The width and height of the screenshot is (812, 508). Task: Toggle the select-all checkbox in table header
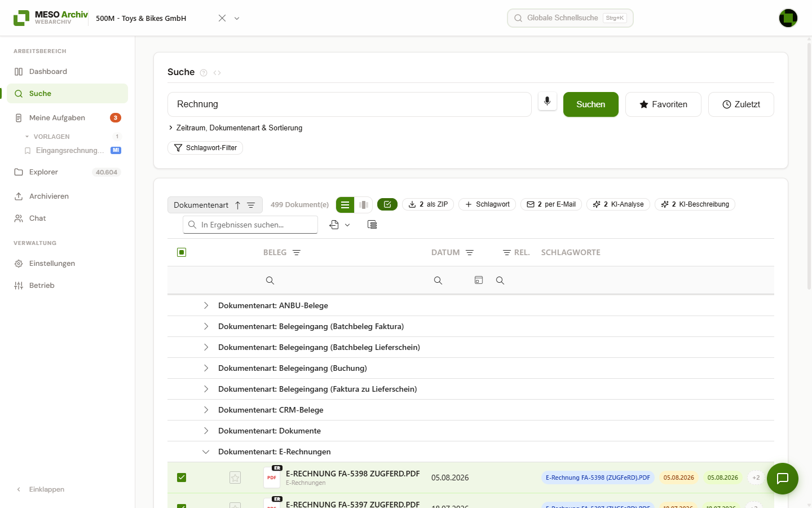pyautogui.click(x=182, y=252)
